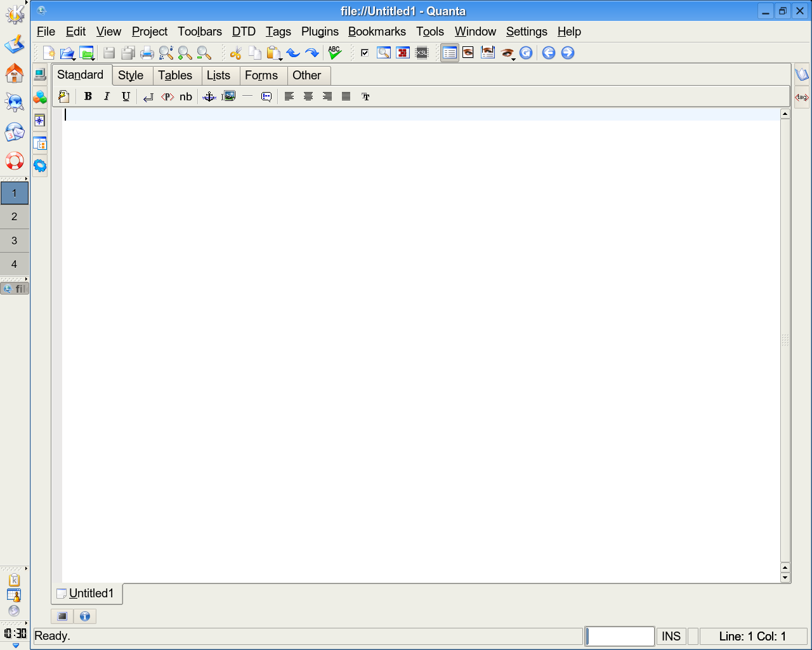
Task: Center align the text
Action: tap(308, 96)
